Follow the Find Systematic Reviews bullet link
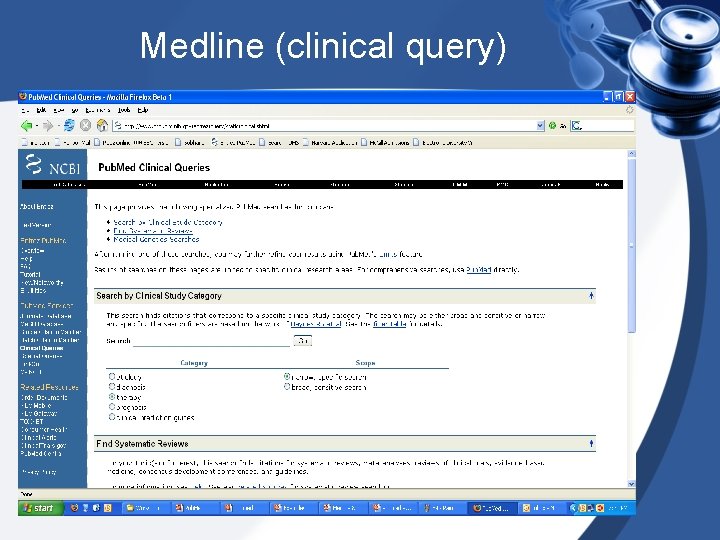This screenshot has width=720, height=540. click(x=153, y=231)
